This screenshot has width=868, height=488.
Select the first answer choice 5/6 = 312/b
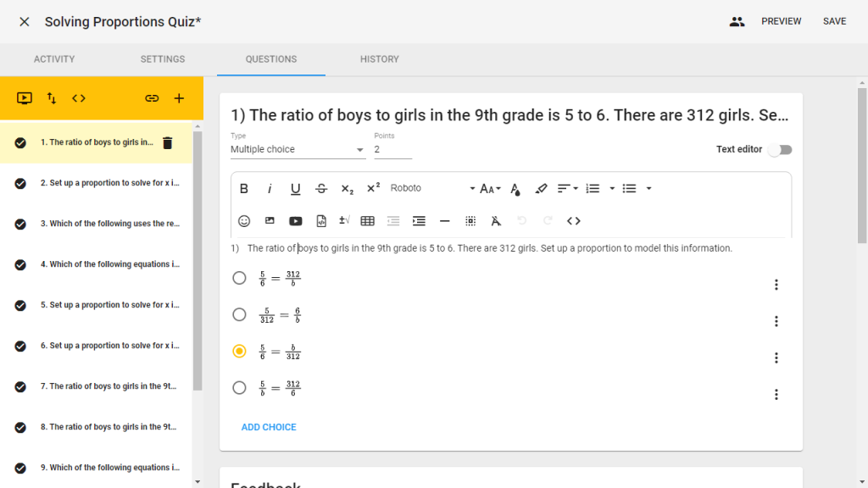[x=239, y=278]
